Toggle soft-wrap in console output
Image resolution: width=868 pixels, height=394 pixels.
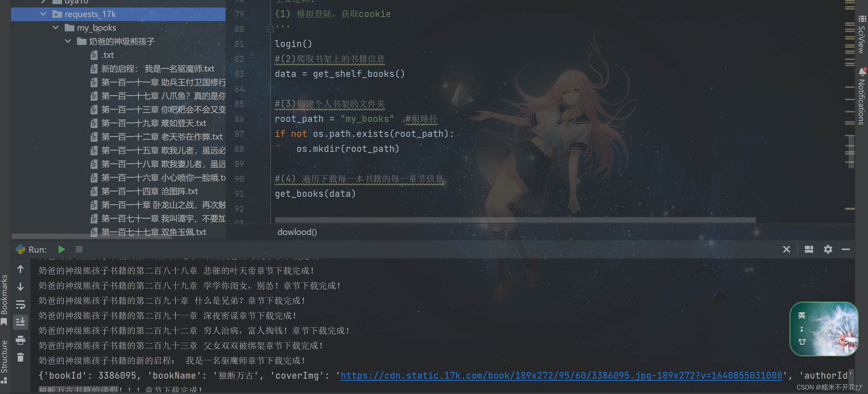pyautogui.click(x=20, y=304)
